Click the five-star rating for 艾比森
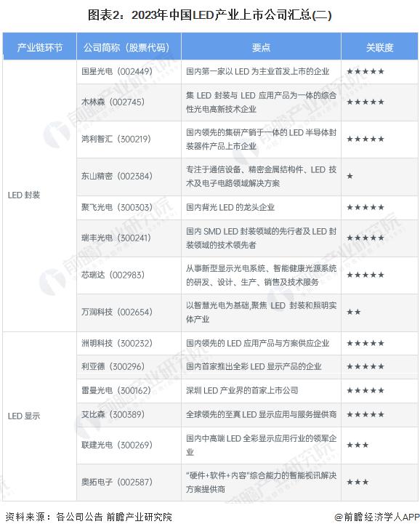Image resolution: width=420 pixels, height=532 pixels. click(x=366, y=414)
